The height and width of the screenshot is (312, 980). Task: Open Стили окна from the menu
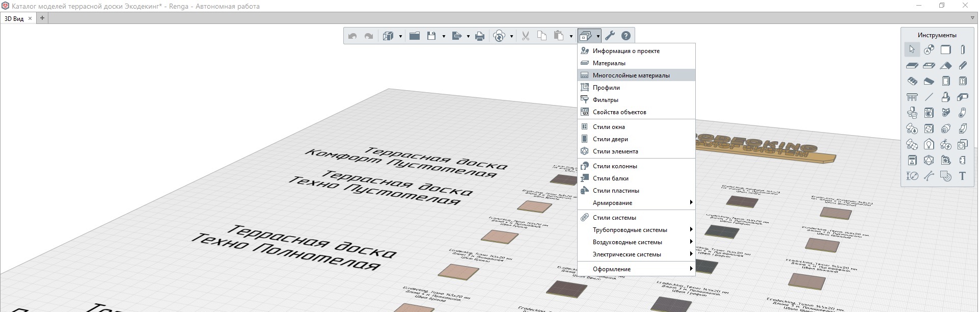[x=637, y=127]
